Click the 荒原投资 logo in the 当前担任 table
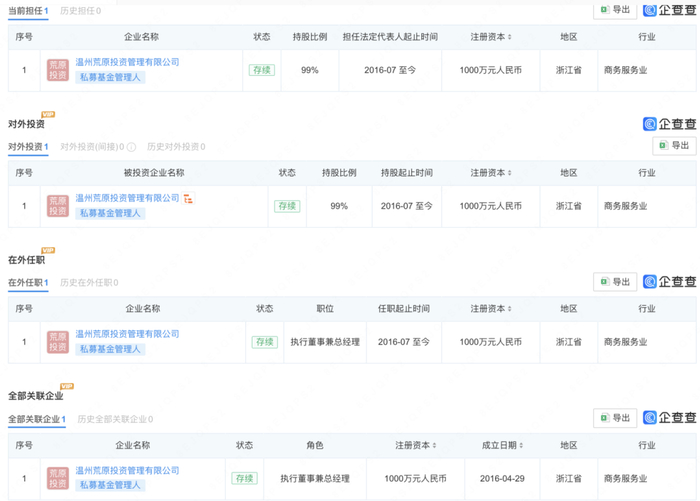 (58, 70)
